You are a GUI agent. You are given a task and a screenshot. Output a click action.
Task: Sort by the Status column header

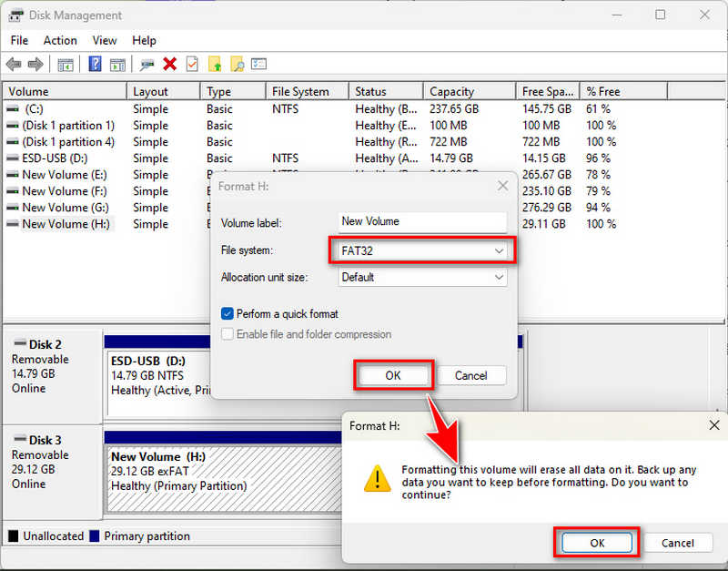pos(386,92)
